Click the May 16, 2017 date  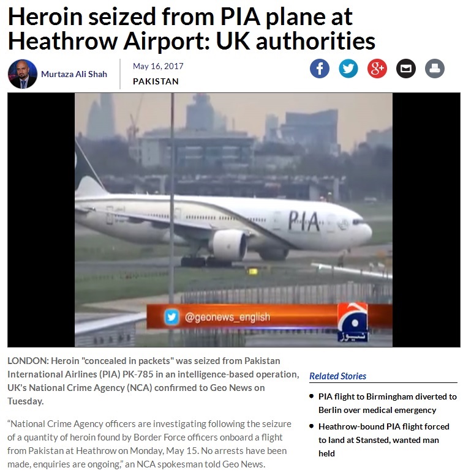pyautogui.click(x=158, y=66)
